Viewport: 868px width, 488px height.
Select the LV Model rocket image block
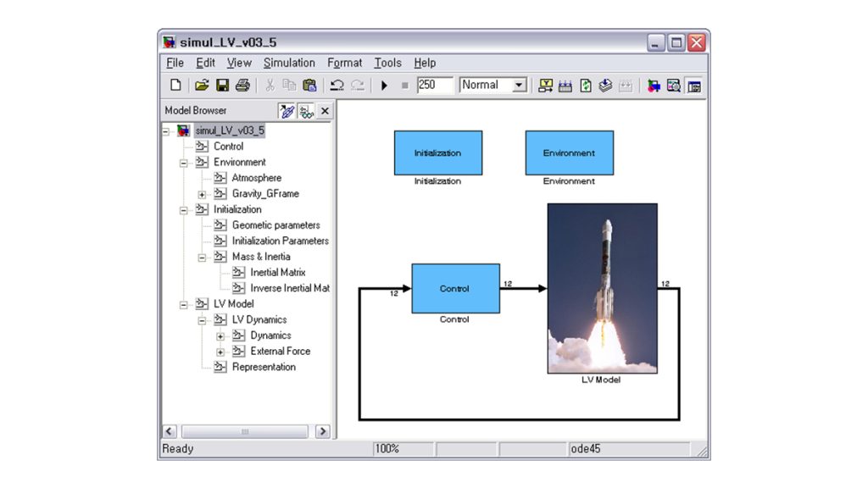pyautogui.click(x=603, y=288)
